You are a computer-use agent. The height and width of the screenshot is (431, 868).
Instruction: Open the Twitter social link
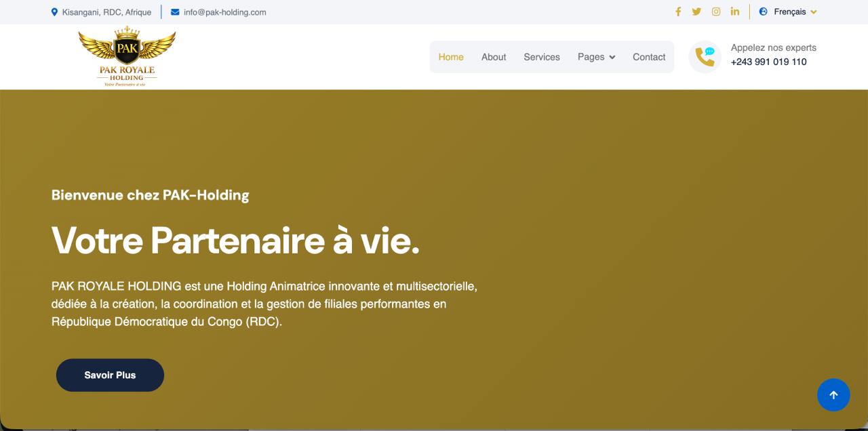pyautogui.click(x=696, y=12)
